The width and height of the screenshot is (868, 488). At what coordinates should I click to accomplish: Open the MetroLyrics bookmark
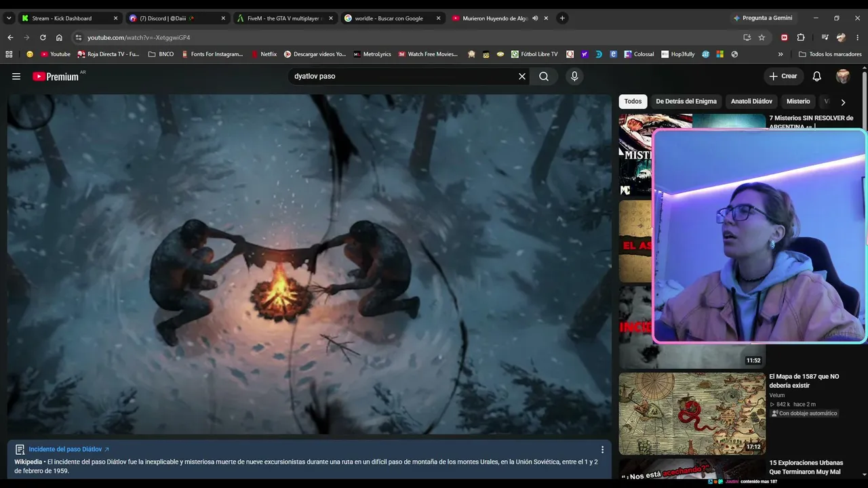click(x=372, y=54)
